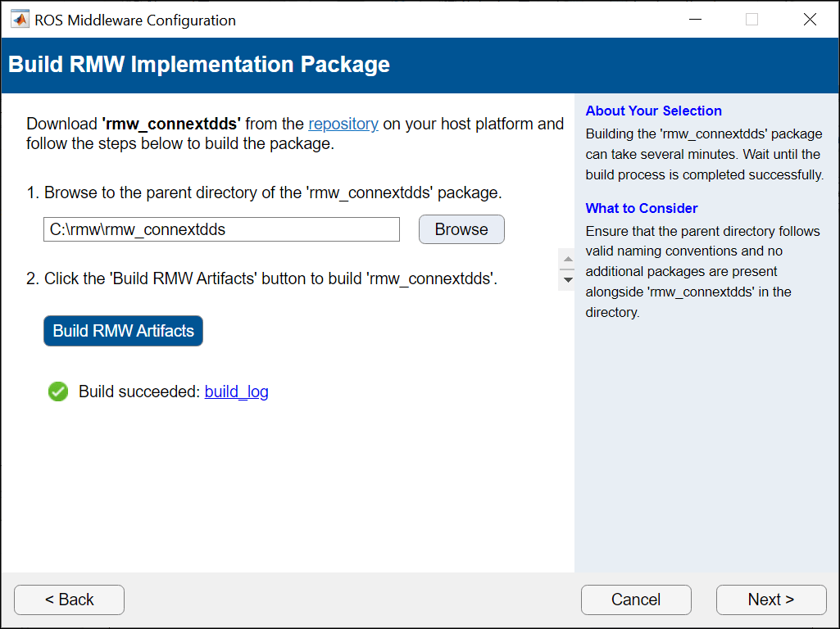
Task: Close the ROS Middleware Configuration window
Action: (810, 20)
